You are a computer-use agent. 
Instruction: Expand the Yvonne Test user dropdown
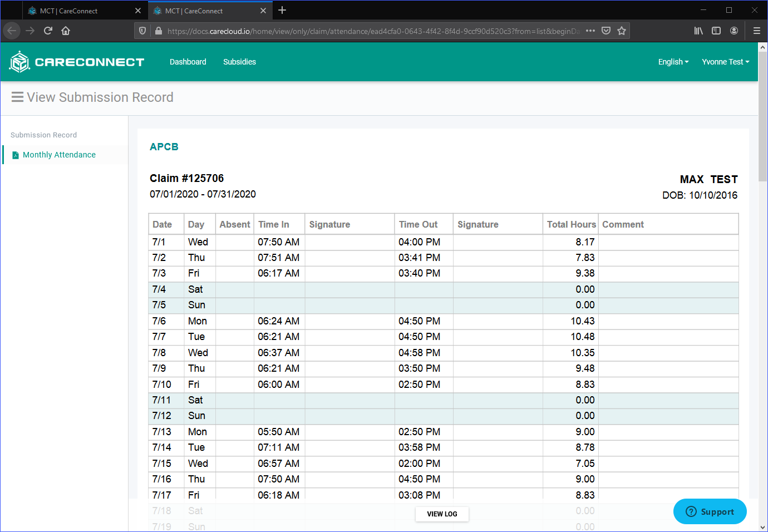pos(726,62)
